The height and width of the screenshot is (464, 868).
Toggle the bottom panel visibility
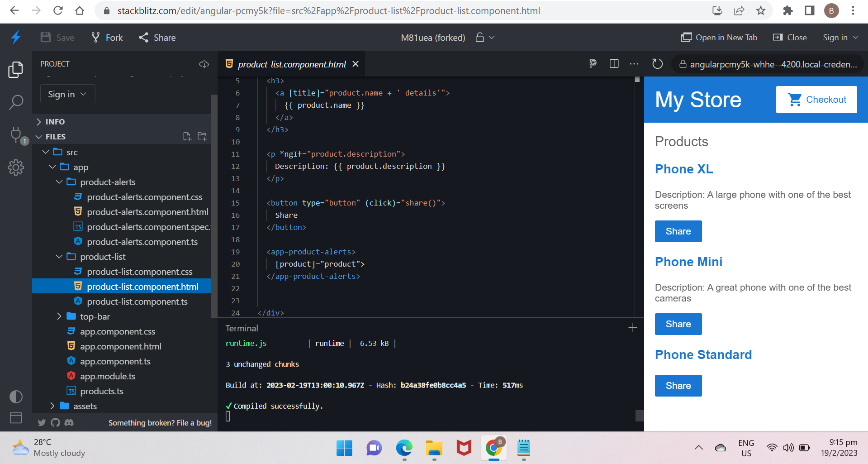[x=16, y=418]
